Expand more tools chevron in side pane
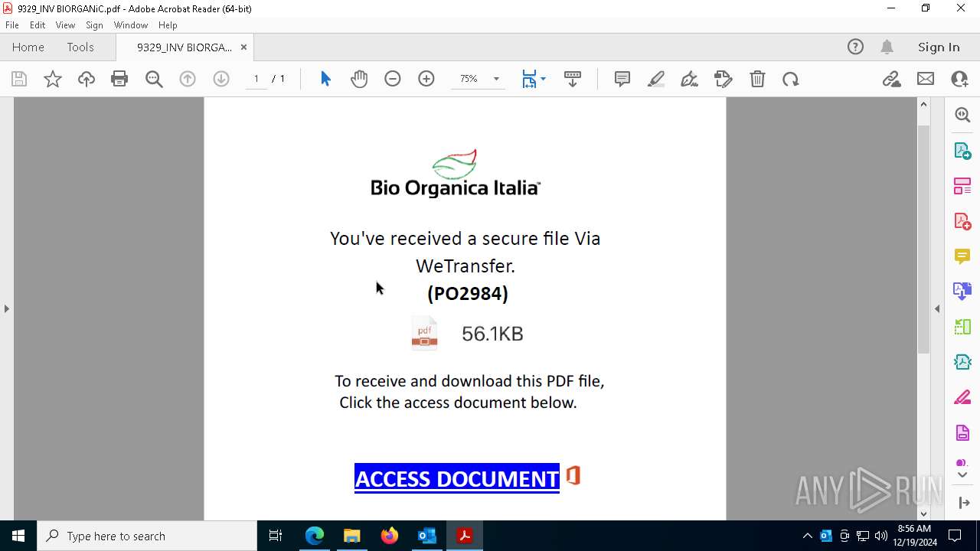Viewport: 980px width, 551px height. point(962,475)
